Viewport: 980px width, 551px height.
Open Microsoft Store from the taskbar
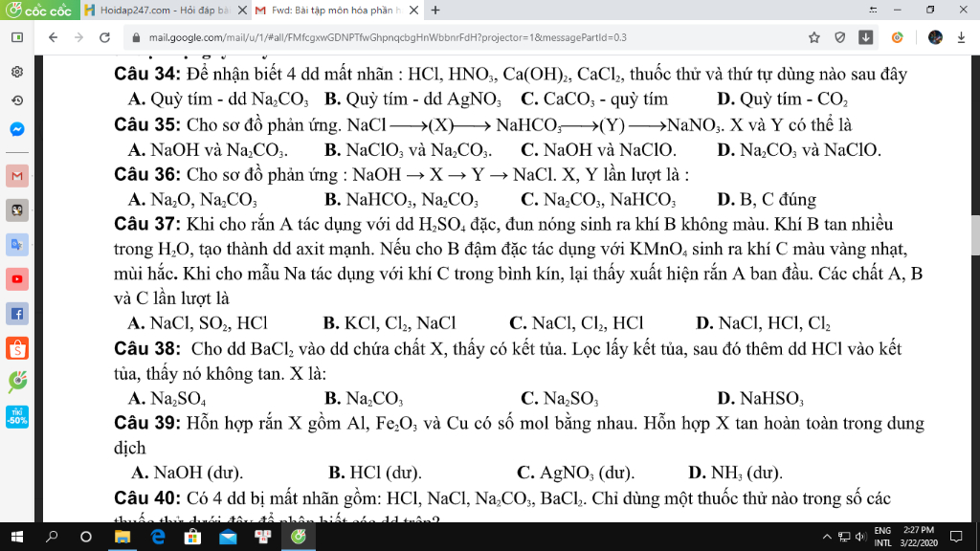pos(192,537)
